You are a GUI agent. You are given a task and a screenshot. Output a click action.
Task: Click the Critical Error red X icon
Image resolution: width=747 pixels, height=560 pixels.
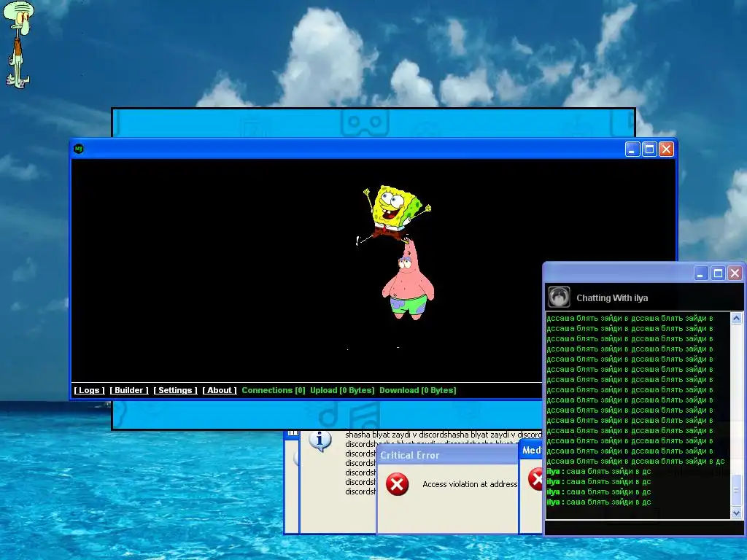(x=397, y=484)
